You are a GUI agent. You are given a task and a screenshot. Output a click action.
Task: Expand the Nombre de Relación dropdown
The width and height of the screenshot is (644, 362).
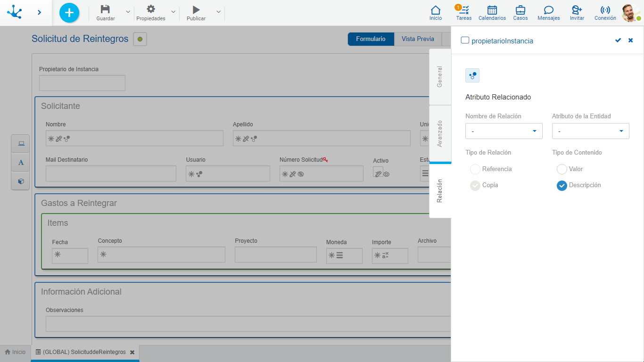504,131
